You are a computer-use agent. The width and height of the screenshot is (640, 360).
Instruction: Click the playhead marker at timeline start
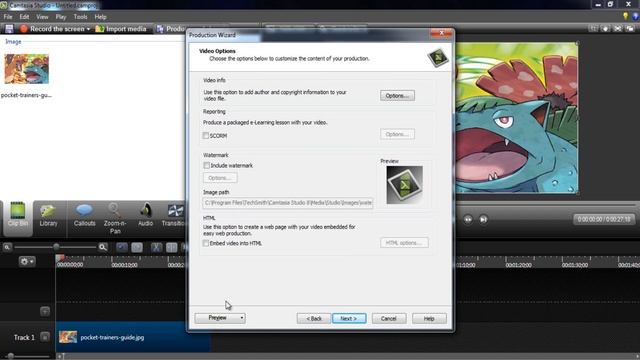point(60,258)
